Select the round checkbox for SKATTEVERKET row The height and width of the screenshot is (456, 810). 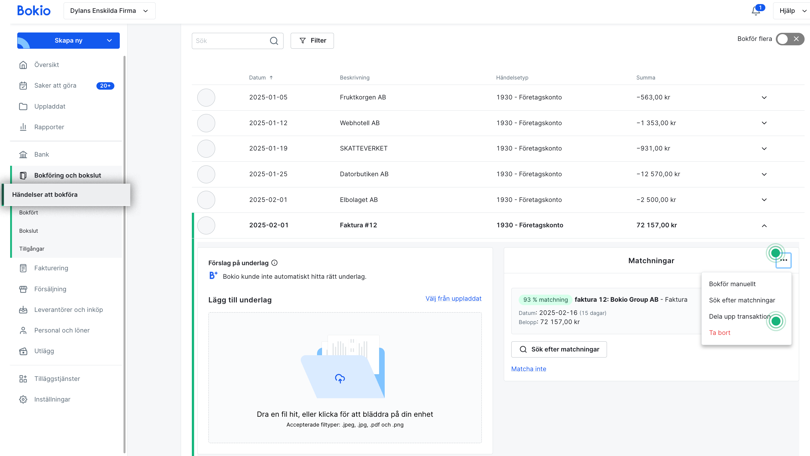(x=206, y=148)
